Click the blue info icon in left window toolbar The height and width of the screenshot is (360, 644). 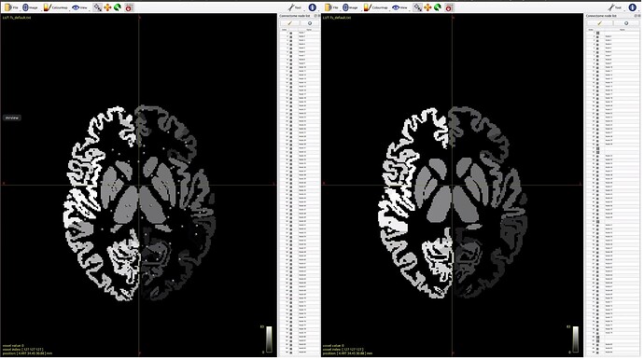click(312, 7)
